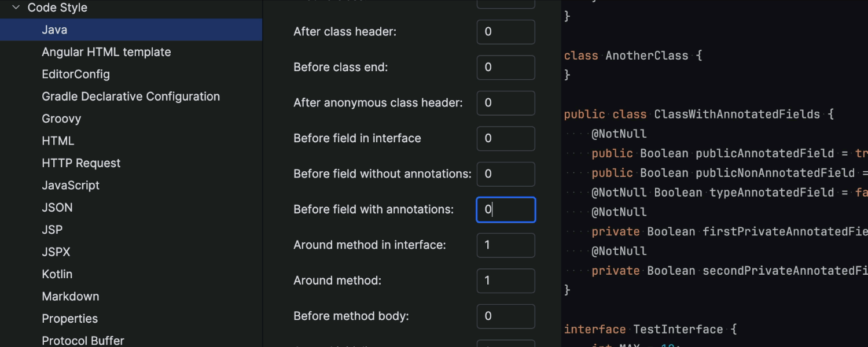Select Java code style settings
Screen dimensions: 868x347
[x=53, y=29]
